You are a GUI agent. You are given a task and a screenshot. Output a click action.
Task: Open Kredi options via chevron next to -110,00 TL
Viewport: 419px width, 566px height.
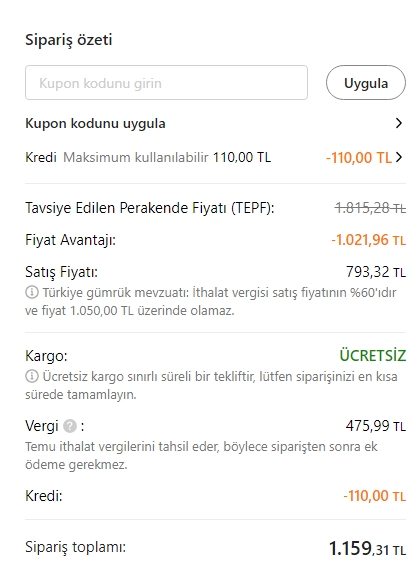[x=399, y=157]
